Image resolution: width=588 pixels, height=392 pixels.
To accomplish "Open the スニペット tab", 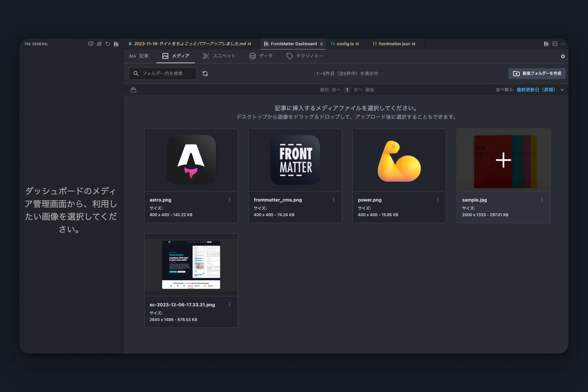I will coord(219,56).
